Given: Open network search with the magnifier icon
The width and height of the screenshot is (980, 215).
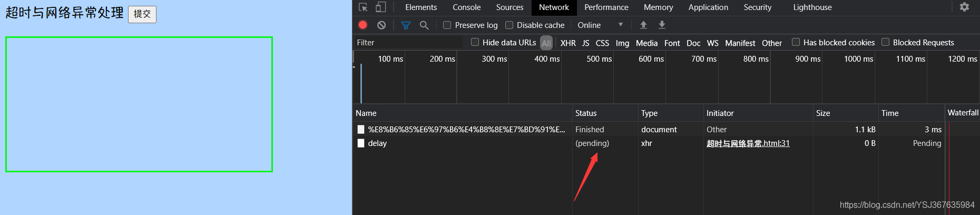Looking at the screenshot, I should [424, 25].
